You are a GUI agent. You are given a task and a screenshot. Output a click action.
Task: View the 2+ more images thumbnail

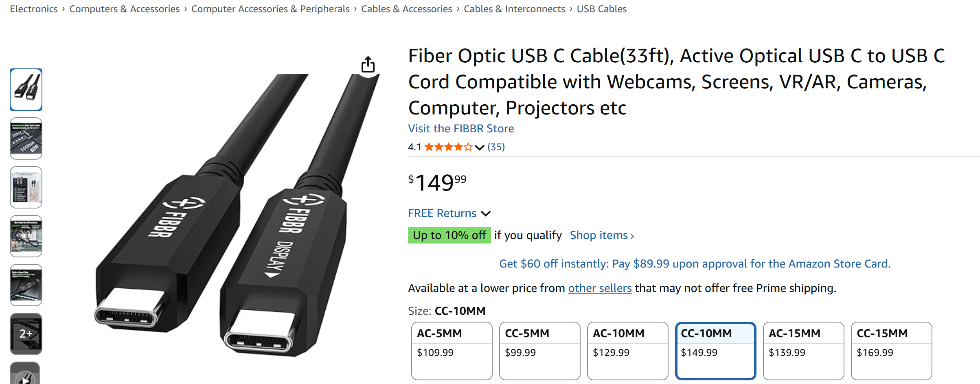click(26, 334)
